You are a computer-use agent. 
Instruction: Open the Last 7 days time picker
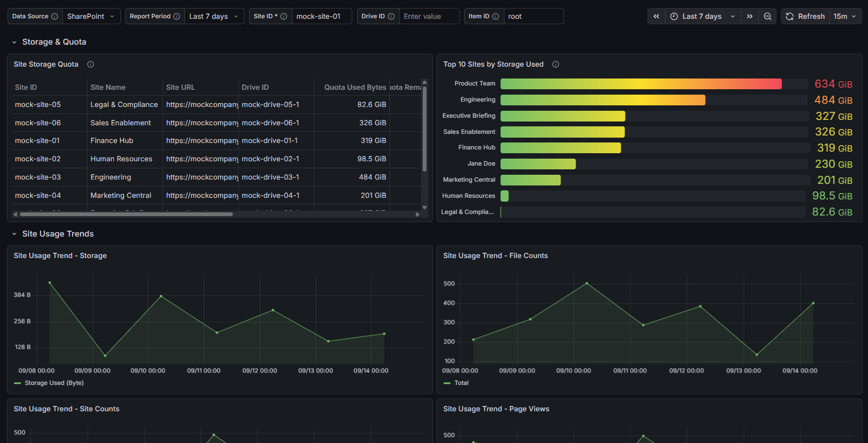pos(703,16)
